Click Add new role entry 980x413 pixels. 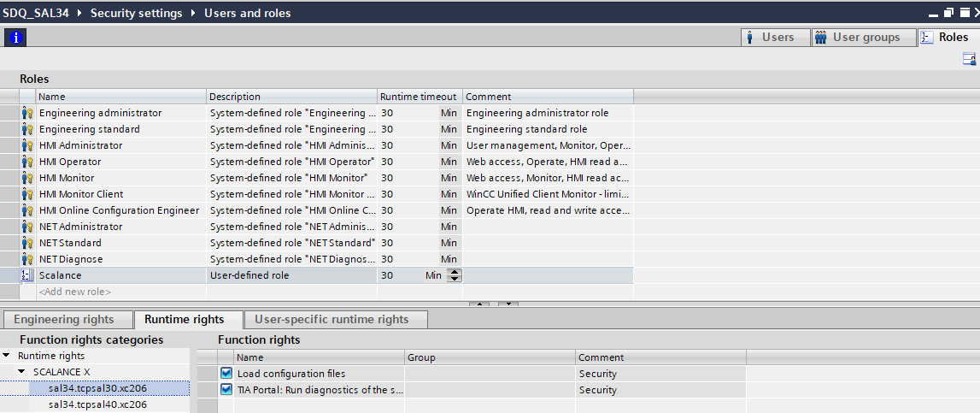point(75,292)
